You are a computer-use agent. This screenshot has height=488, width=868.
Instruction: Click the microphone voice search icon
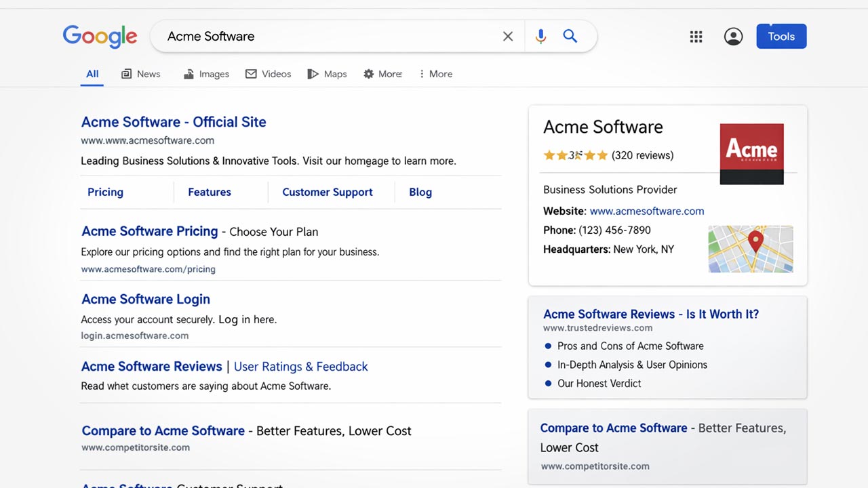point(540,37)
